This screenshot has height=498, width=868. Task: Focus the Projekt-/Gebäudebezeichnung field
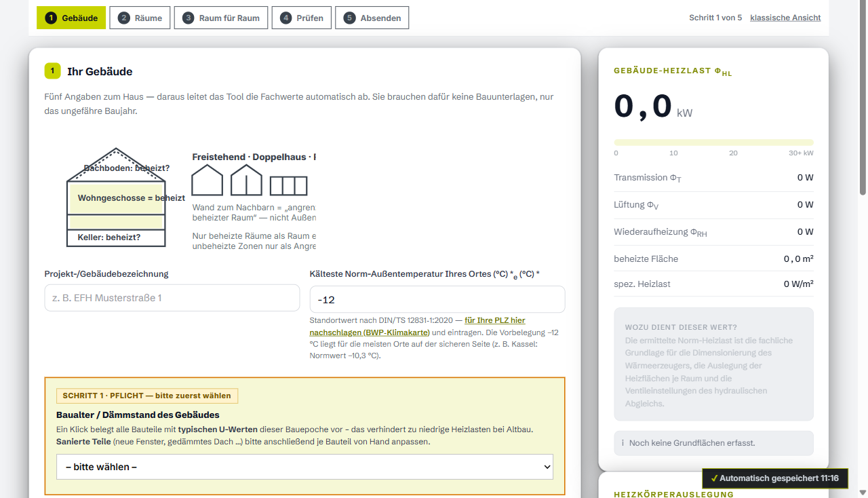coord(172,298)
